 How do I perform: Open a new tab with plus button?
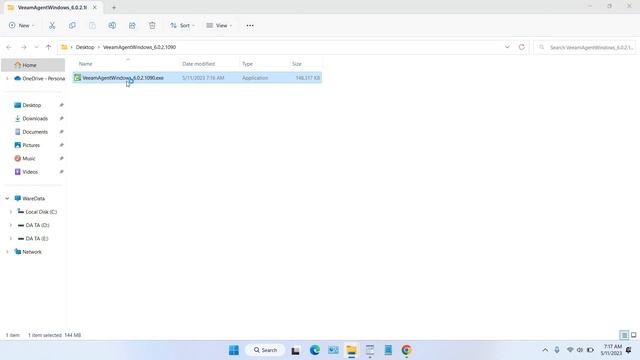click(x=114, y=7)
